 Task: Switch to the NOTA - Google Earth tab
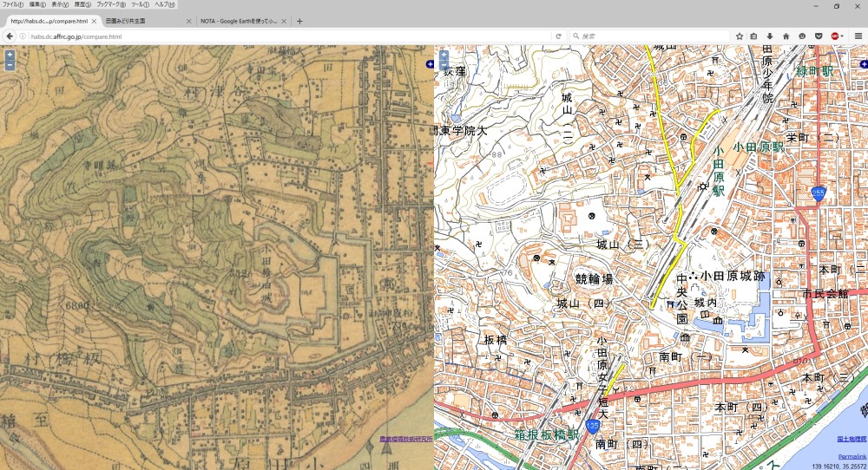click(x=240, y=21)
